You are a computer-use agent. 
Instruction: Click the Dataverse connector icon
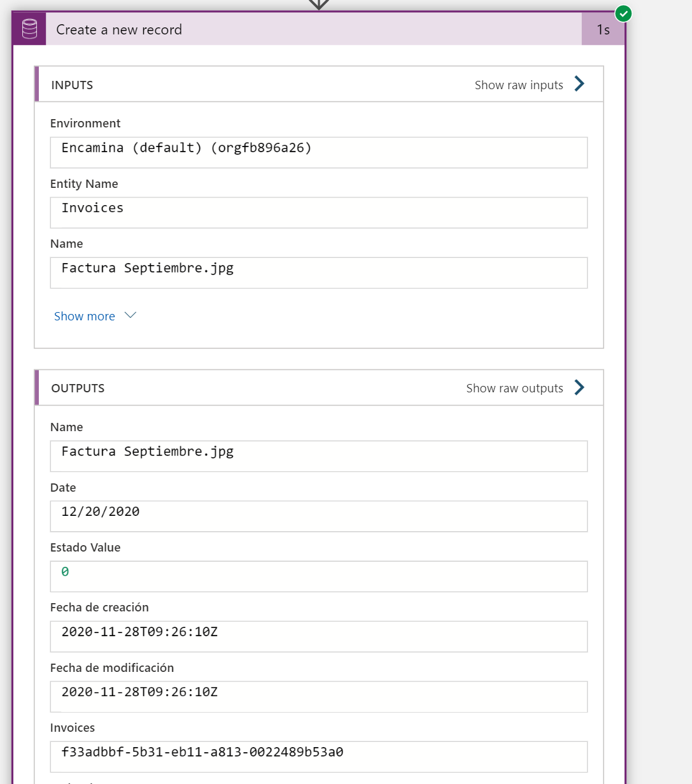pos(29,29)
